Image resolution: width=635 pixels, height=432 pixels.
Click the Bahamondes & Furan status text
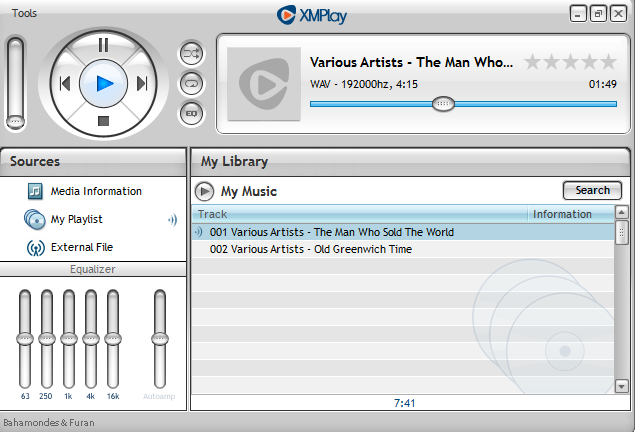[49, 423]
